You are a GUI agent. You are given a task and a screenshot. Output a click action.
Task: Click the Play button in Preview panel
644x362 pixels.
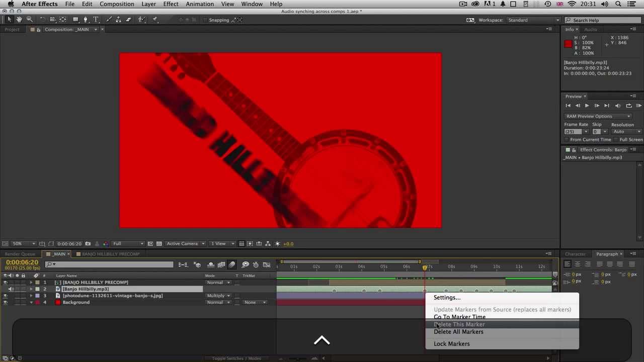coord(587,106)
